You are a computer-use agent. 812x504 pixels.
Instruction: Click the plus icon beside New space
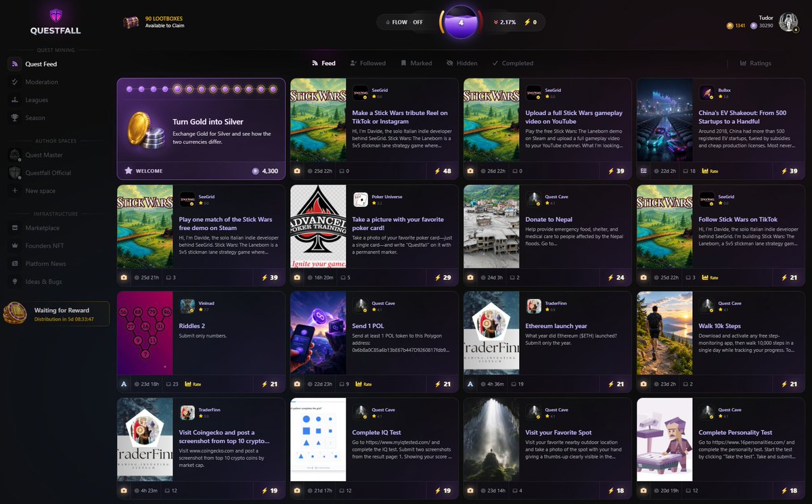click(15, 191)
